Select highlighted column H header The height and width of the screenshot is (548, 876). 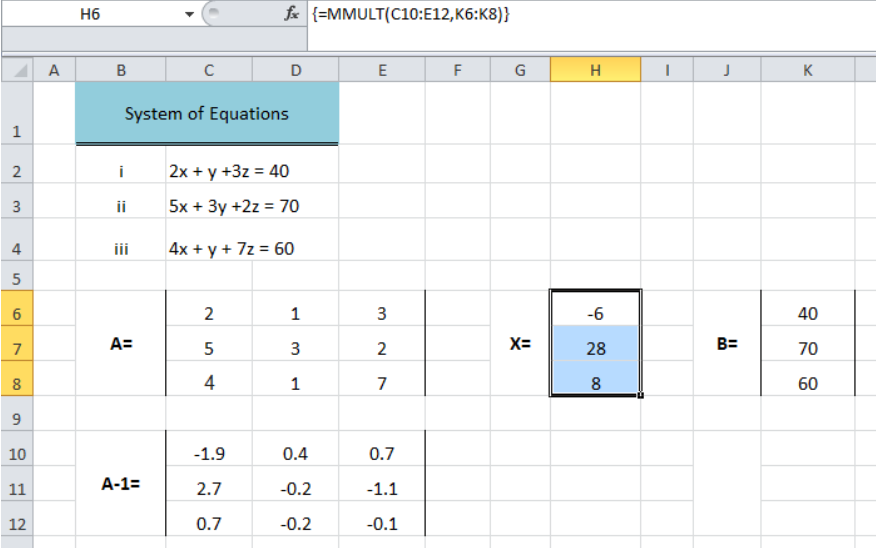596,70
